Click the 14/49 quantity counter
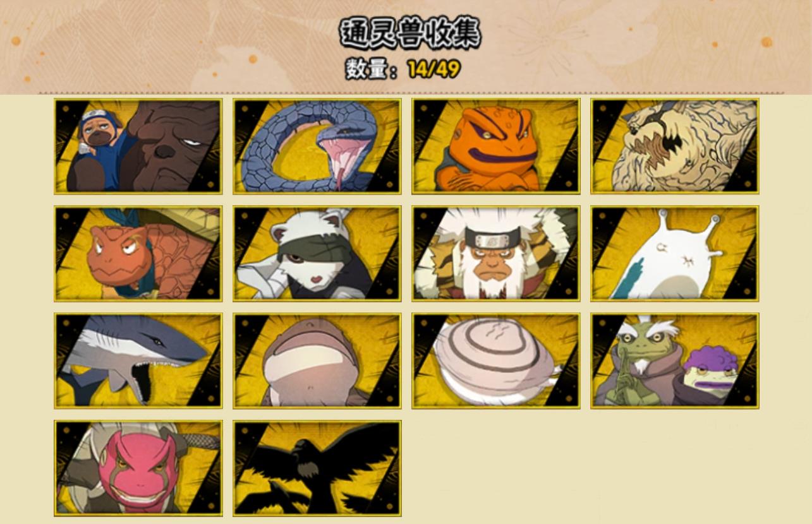The image size is (812, 524). [x=433, y=69]
